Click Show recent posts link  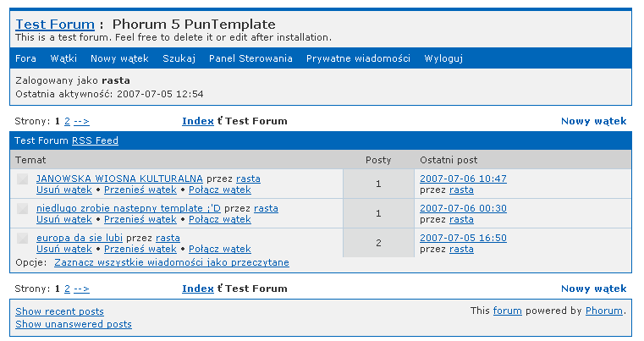click(x=59, y=311)
